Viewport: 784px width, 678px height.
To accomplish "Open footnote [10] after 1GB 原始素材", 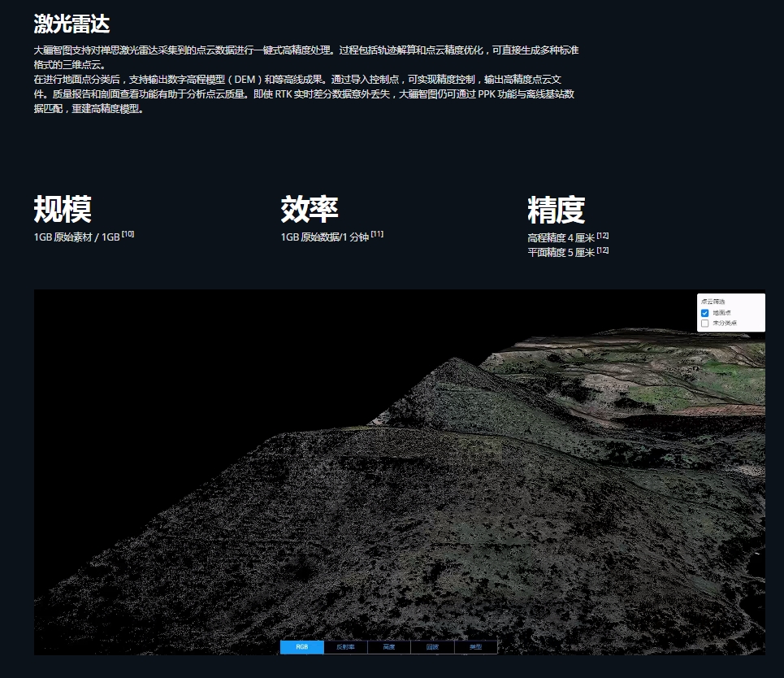I will tap(126, 234).
